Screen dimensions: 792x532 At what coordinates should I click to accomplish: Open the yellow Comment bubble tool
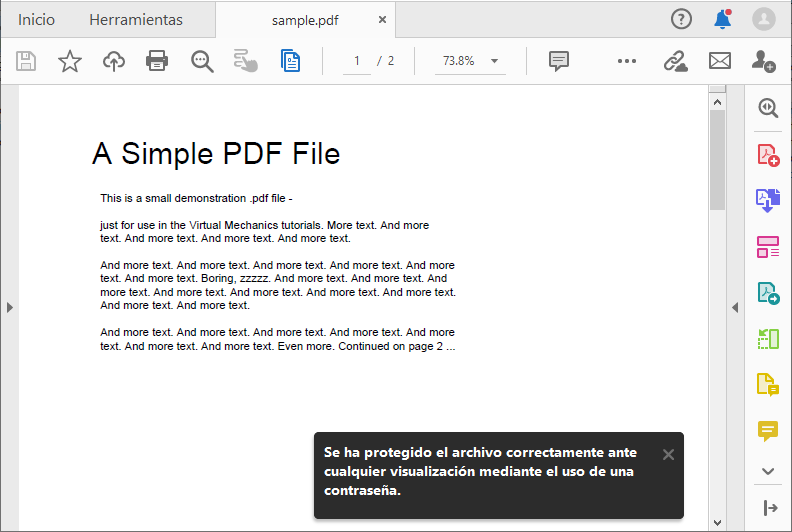point(768,431)
